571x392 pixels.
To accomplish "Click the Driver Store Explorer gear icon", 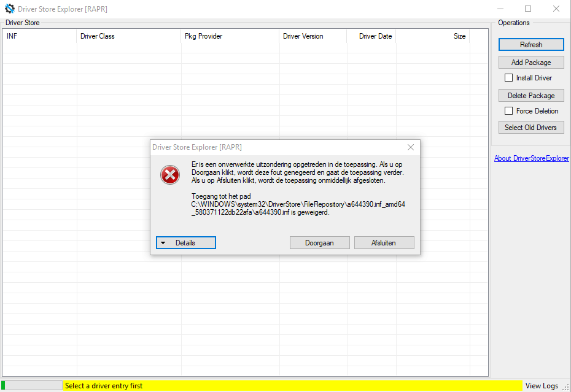I will pos(9,9).
